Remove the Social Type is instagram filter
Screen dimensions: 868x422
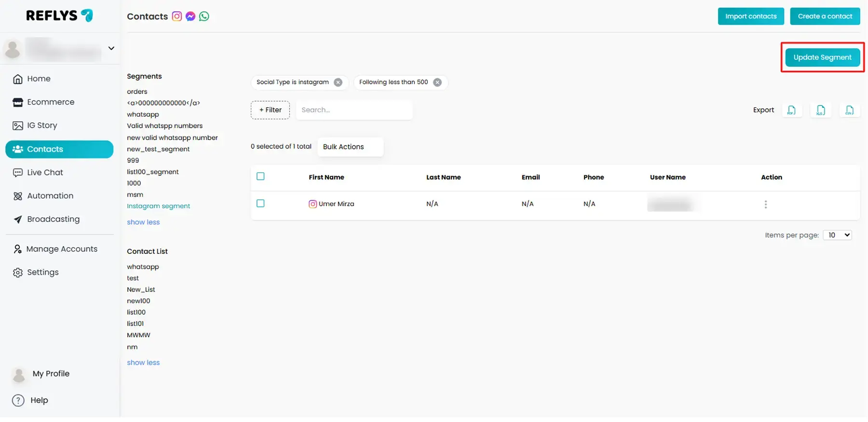click(x=338, y=82)
